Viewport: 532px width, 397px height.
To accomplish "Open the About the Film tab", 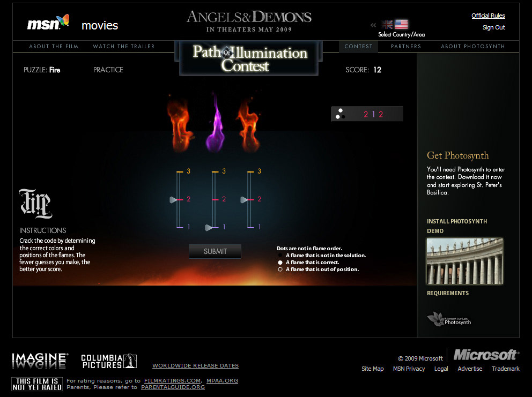I will [54, 47].
